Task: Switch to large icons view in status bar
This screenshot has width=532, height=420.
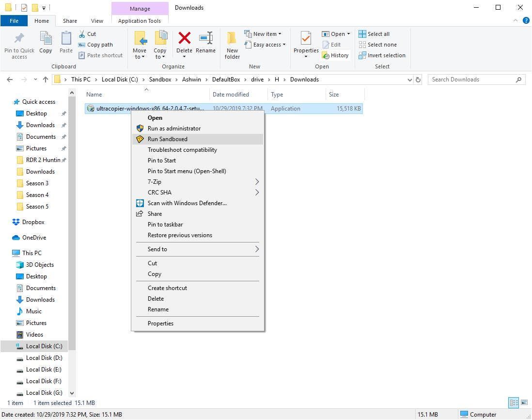Action: [x=524, y=403]
